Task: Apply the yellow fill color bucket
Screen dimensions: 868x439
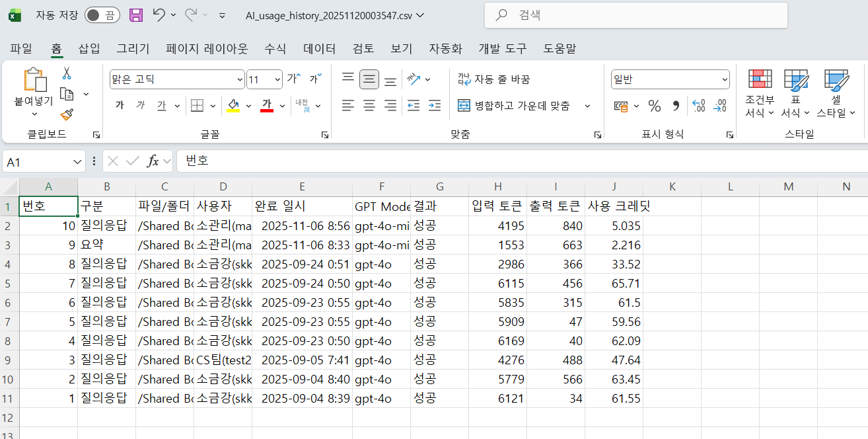Action: click(233, 106)
